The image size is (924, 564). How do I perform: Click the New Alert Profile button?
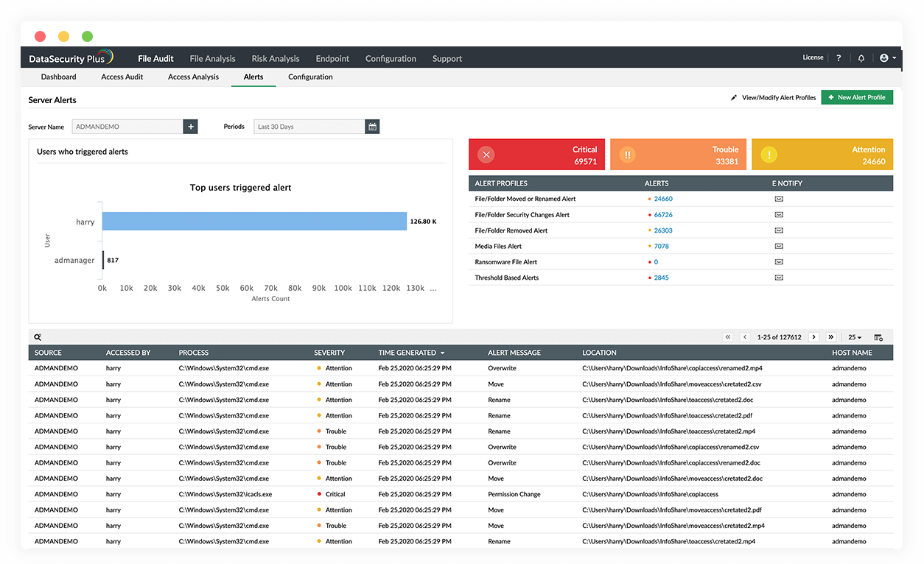[857, 97]
